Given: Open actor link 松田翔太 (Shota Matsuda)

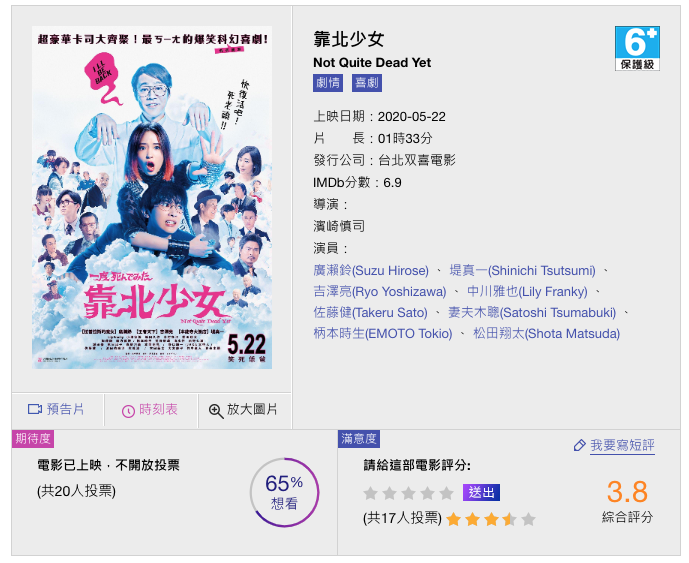Looking at the screenshot, I should pos(546,334).
